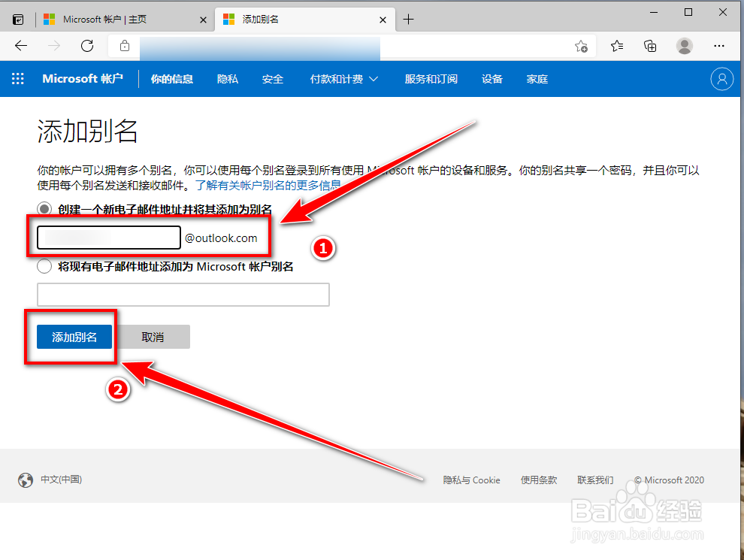Click the browser address bar
This screenshot has height=560, width=744.
click(351, 46)
